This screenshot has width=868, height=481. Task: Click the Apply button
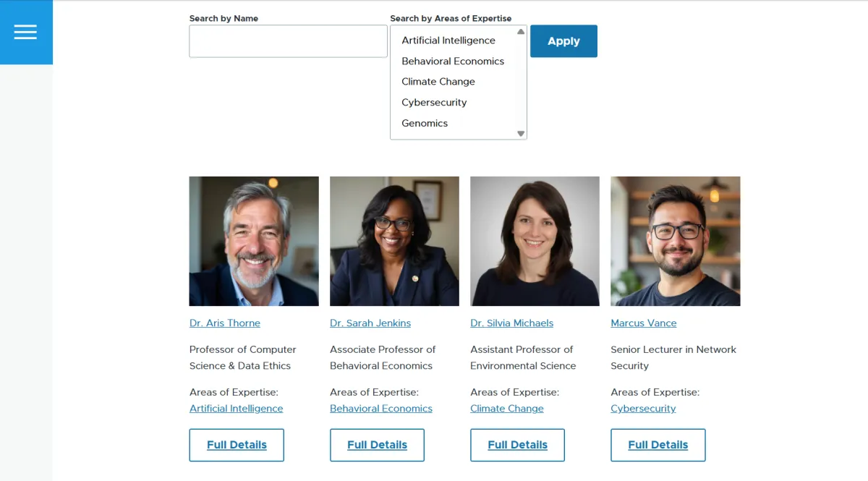pos(563,41)
